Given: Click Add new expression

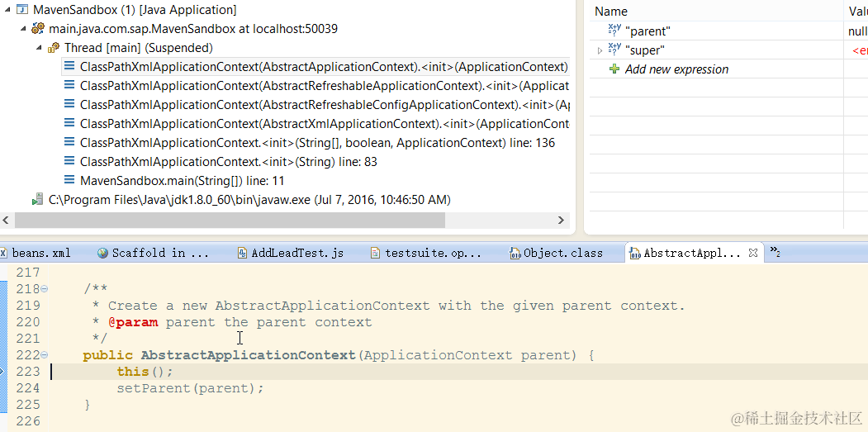Looking at the screenshot, I should [x=676, y=69].
